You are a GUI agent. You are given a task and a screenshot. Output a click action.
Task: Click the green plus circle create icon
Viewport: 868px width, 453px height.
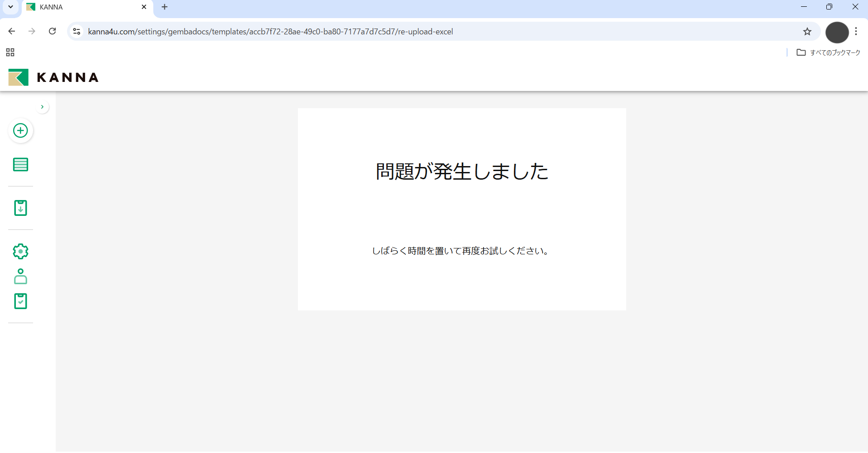(20, 131)
